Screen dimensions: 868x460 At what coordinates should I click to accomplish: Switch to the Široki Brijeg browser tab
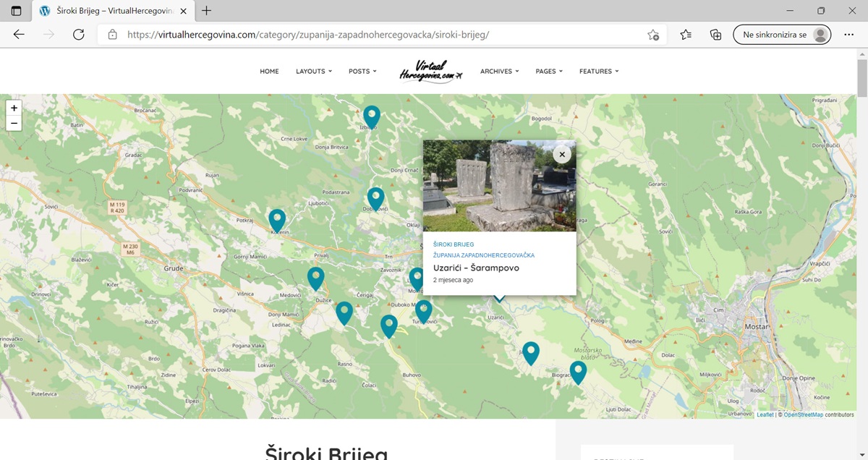click(x=114, y=11)
